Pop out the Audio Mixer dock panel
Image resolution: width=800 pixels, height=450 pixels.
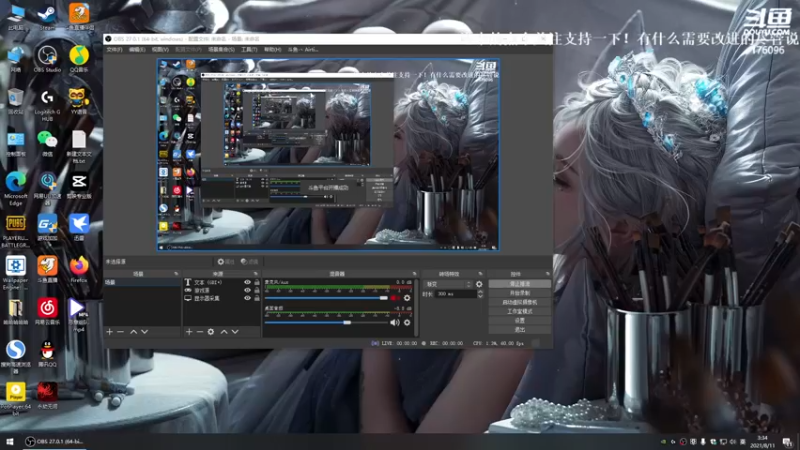414,274
